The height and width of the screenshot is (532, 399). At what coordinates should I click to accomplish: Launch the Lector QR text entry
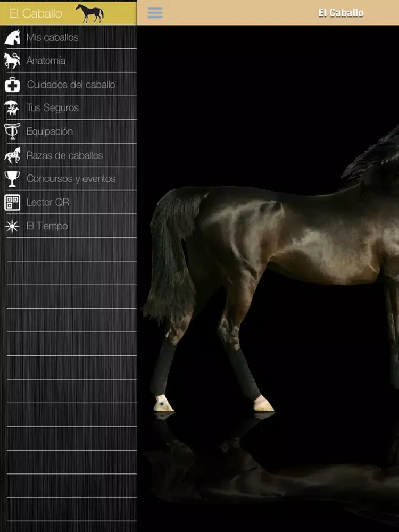pyautogui.click(x=47, y=203)
